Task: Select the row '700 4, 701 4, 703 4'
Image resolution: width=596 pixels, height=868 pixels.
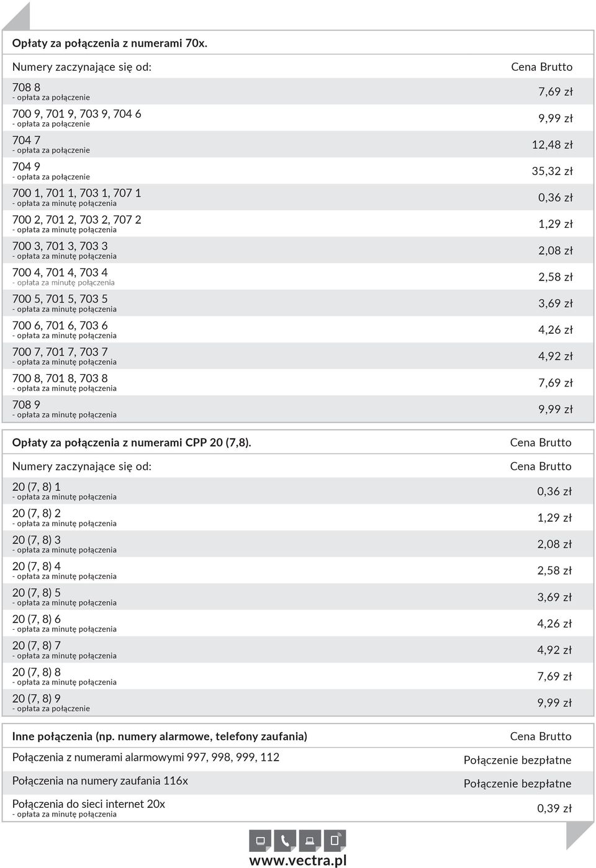Action: coord(298,277)
